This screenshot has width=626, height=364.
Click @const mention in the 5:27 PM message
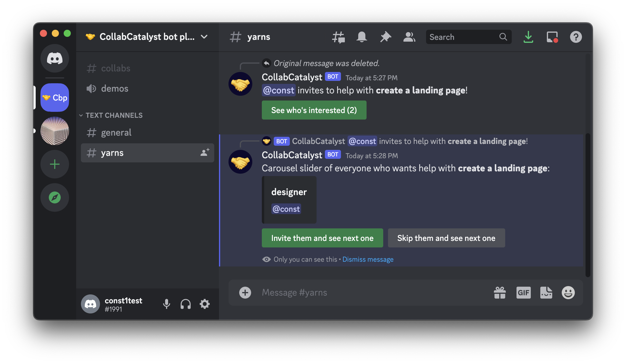278,90
